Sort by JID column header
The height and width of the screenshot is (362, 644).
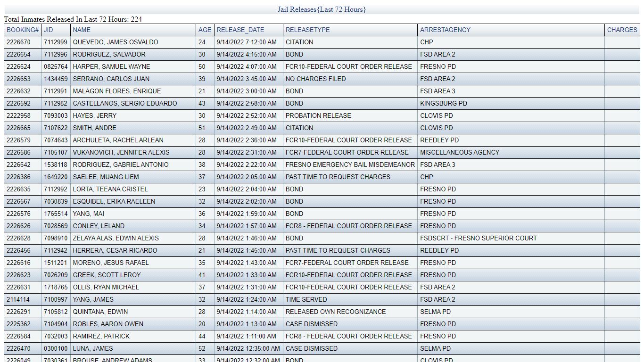(49, 30)
